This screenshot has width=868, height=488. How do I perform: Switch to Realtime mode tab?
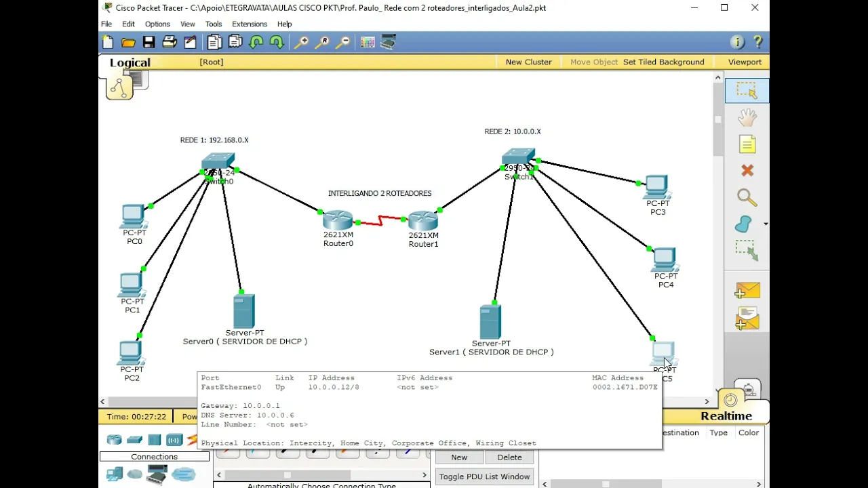click(x=726, y=416)
